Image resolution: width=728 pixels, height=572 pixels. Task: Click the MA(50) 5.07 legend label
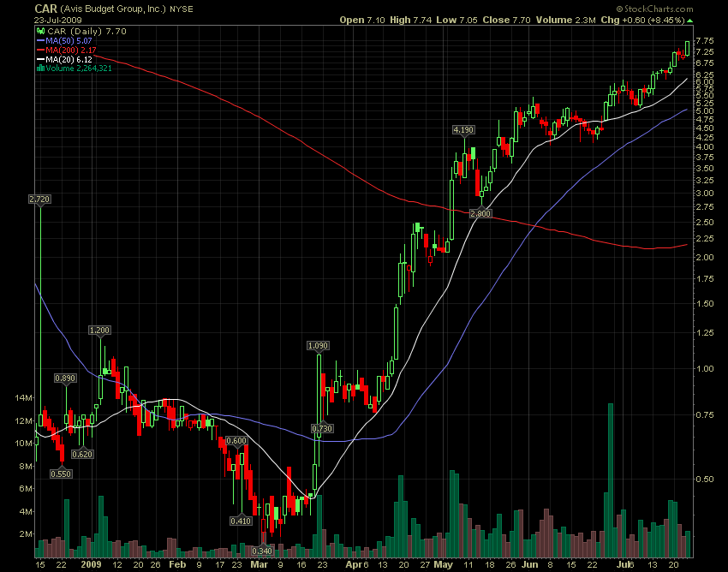pos(69,41)
